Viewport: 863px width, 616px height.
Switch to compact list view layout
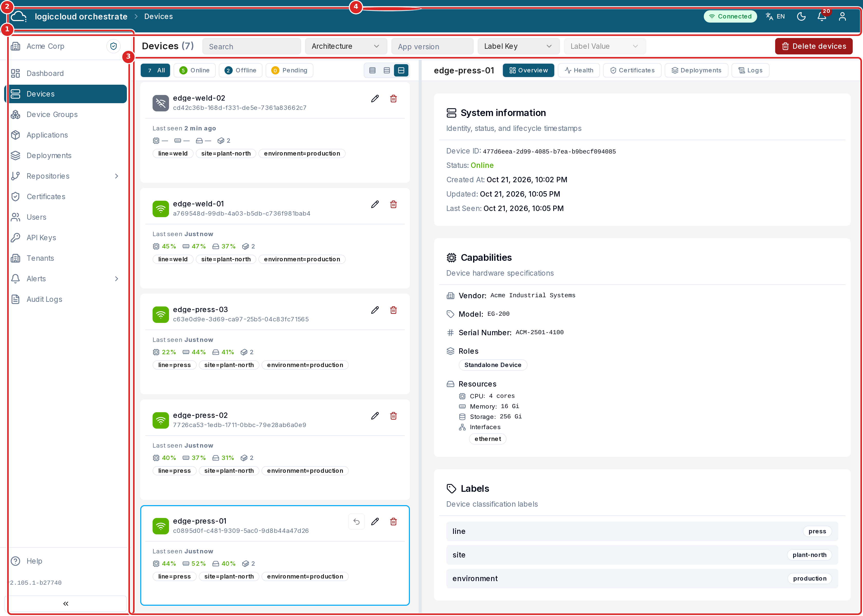coord(372,71)
